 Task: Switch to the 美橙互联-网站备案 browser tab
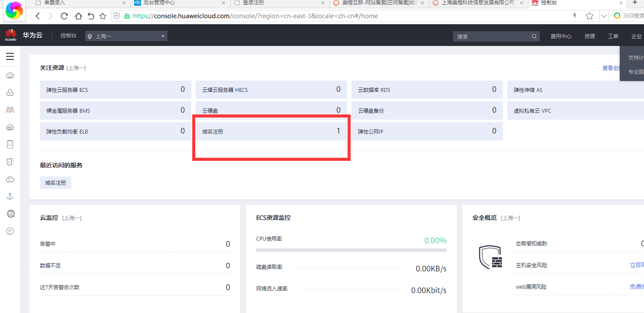[379, 3]
